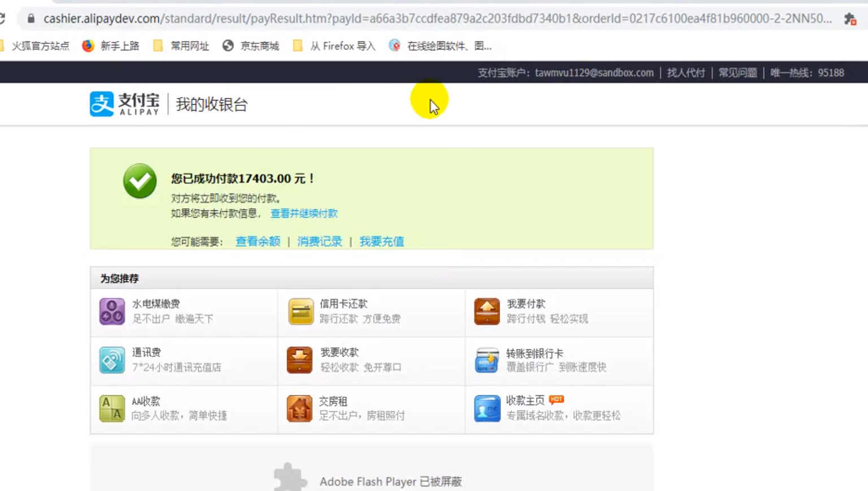
Task: Open the 通讯费 phone recharge icon
Action: pyautogui.click(x=112, y=360)
